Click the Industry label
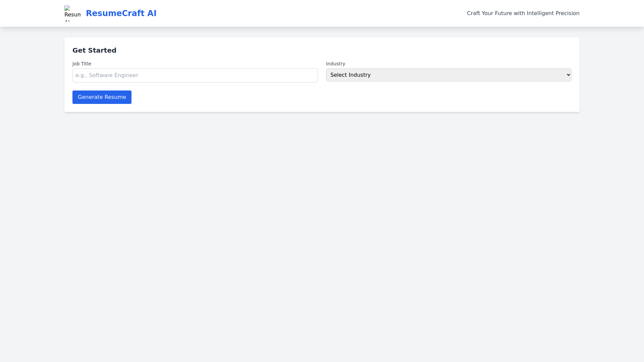Image resolution: width=644 pixels, height=362 pixels. tap(335, 64)
